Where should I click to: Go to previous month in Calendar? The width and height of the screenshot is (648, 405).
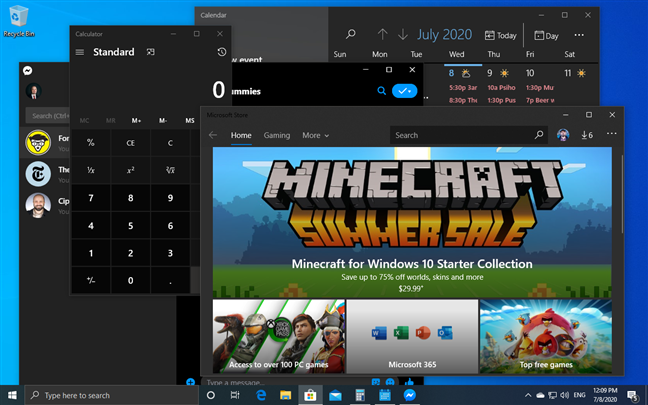pyautogui.click(x=382, y=34)
